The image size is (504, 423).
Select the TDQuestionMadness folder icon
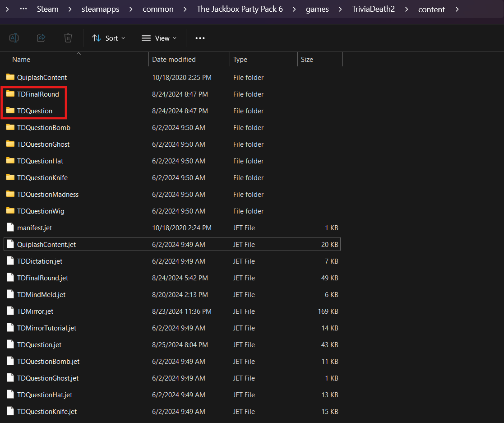10,194
